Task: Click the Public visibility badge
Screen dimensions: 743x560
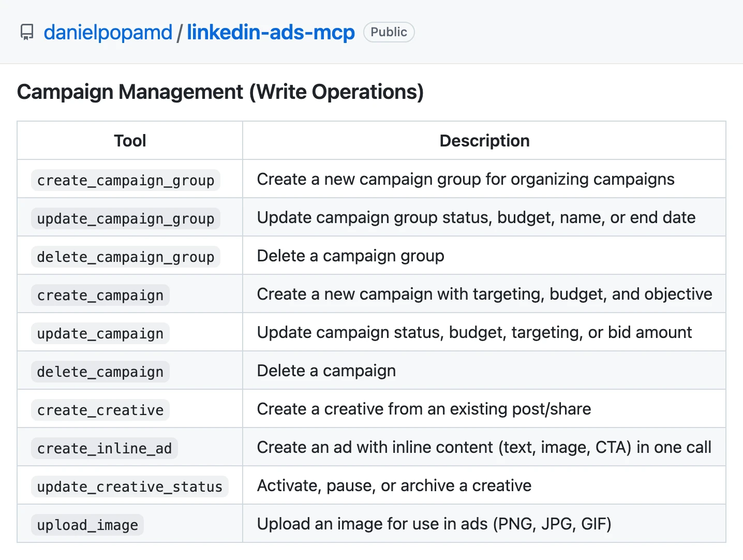Action: tap(389, 32)
